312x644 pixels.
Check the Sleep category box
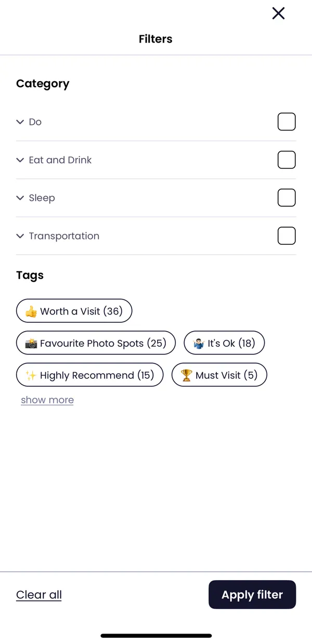[287, 198]
